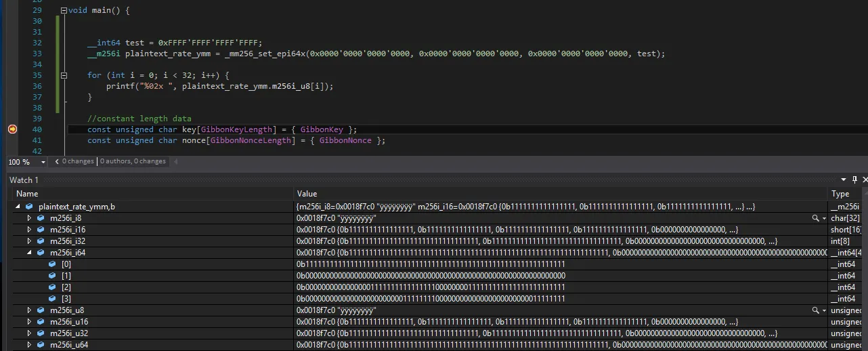Expand the m256i_i16 member

29,230
